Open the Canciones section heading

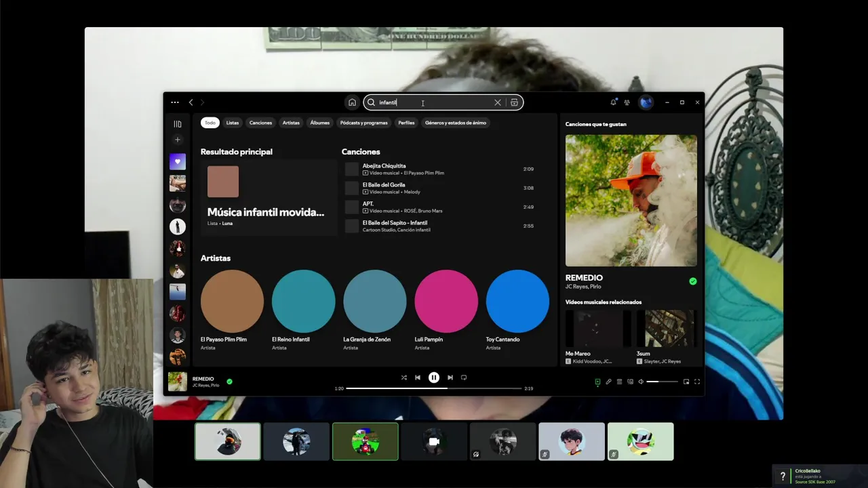click(x=361, y=152)
